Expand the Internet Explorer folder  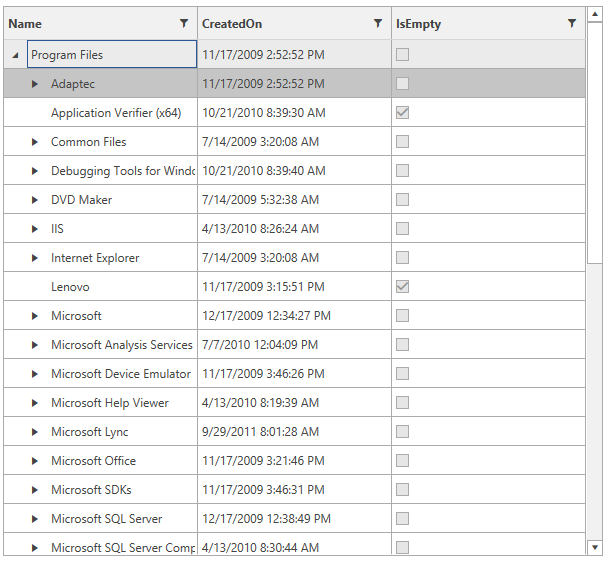[x=35, y=258]
